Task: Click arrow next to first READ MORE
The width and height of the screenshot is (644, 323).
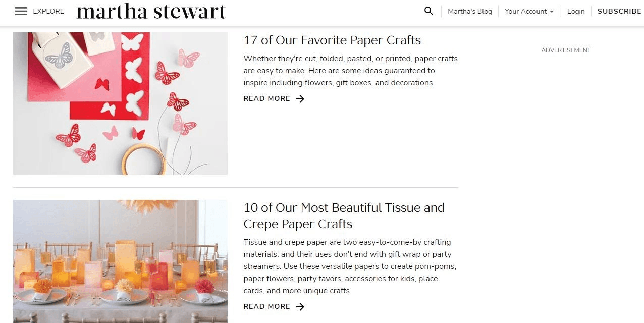Action: [300, 99]
